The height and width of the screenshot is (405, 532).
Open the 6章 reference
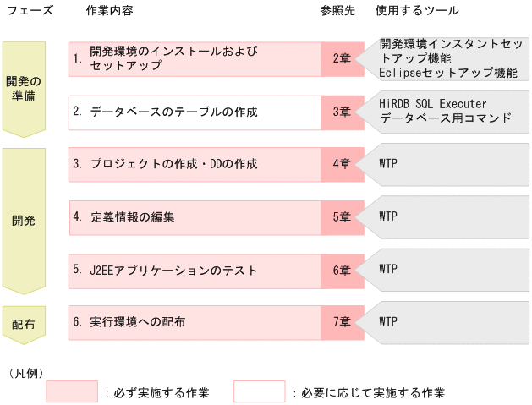click(342, 270)
